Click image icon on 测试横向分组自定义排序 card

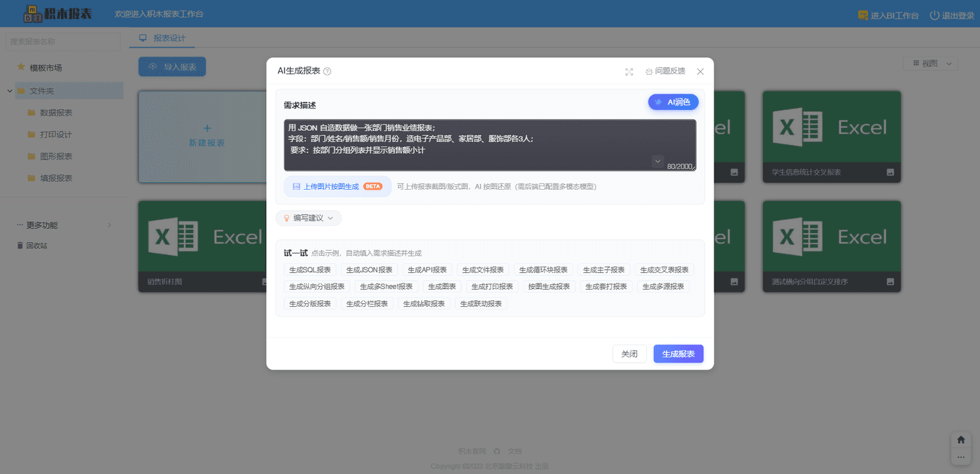(890, 281)
